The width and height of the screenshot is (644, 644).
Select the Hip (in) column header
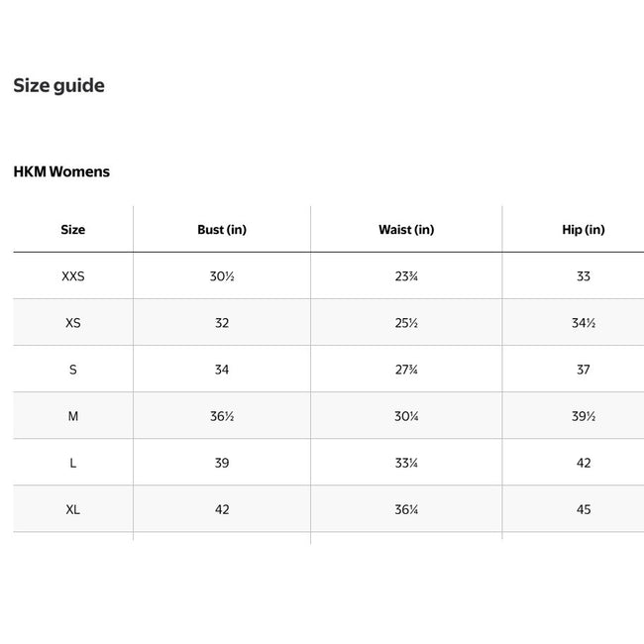[x=583, y=230]
